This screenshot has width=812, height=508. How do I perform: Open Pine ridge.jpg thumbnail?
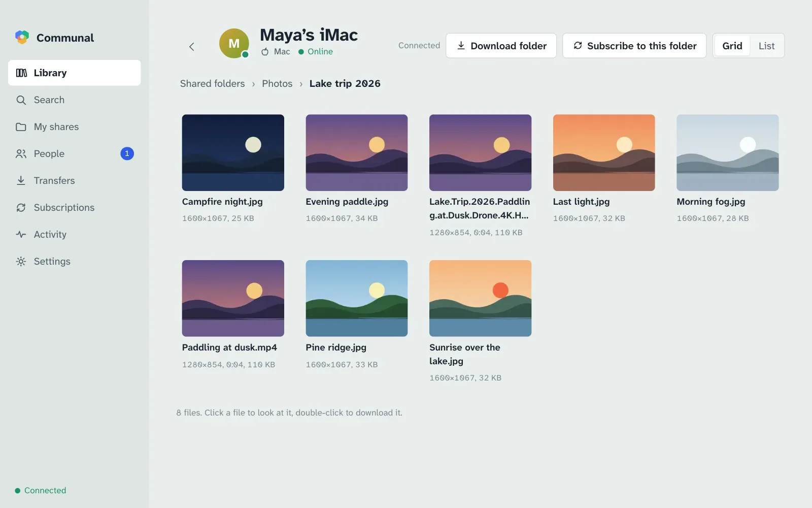coord(357,298)
